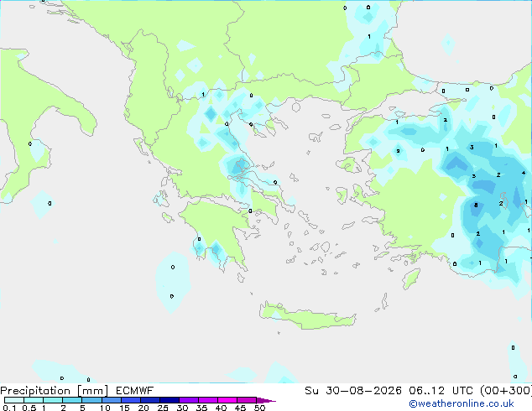This screenshot has height=411, width=532.
Task: Click the '50' legend scale label
Action: tap(259, 408)
